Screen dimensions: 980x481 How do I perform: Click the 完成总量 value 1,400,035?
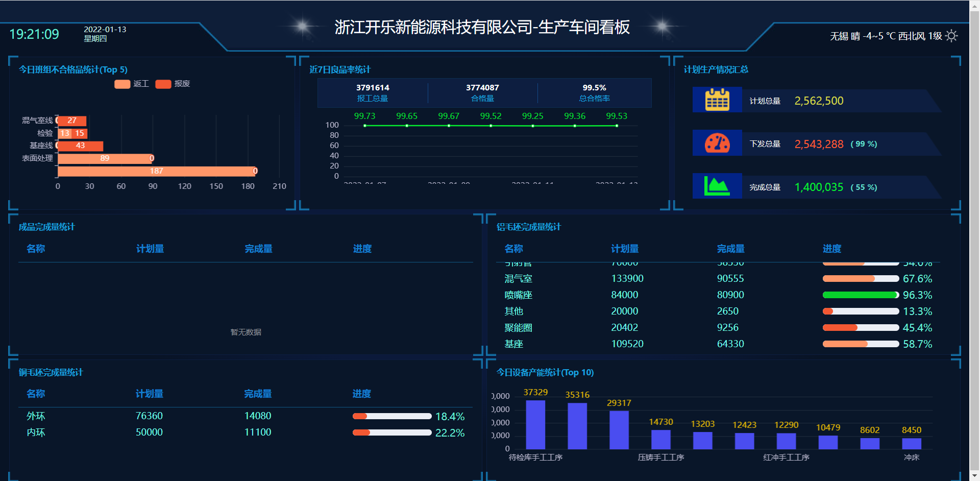pos(819,187)
